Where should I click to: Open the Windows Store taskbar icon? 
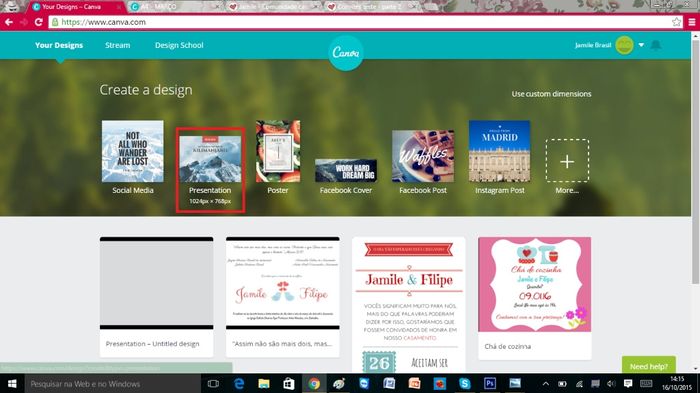(x=289, y=384)
